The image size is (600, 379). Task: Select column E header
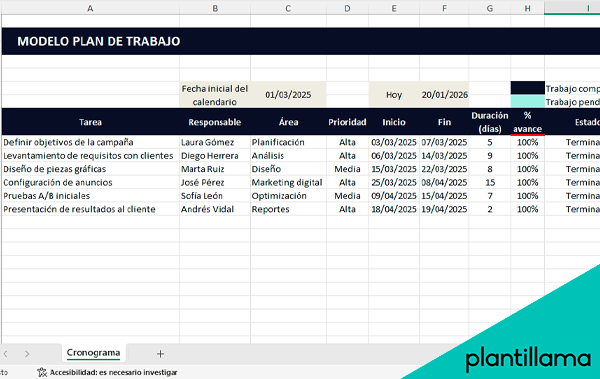point(394,8)
